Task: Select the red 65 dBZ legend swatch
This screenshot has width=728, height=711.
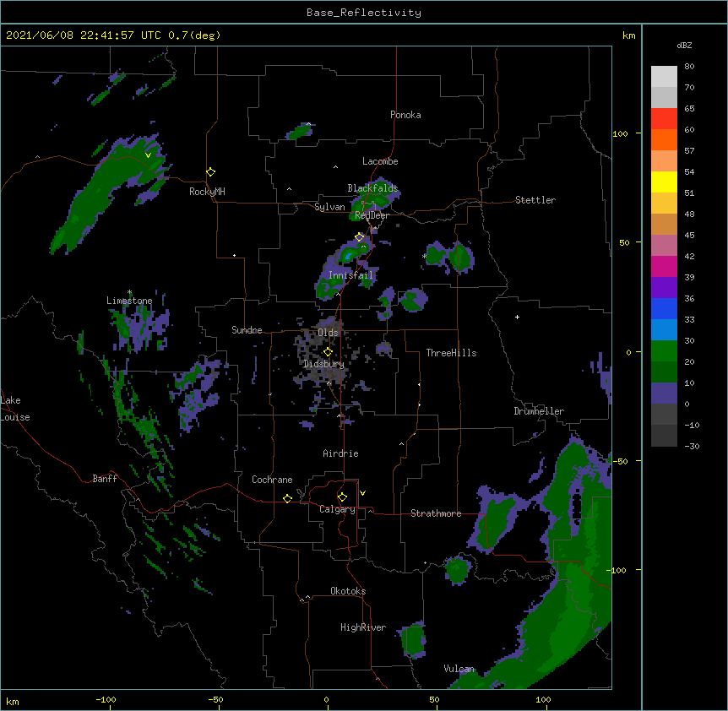Action: [x=664, y=118]
